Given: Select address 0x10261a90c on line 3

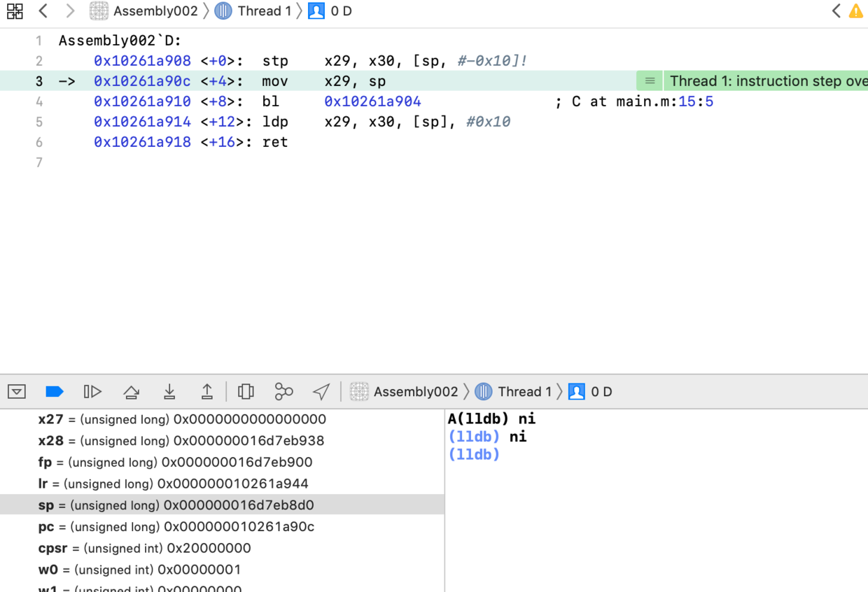Looking at the screenshot, I should [x=142, y=81].
